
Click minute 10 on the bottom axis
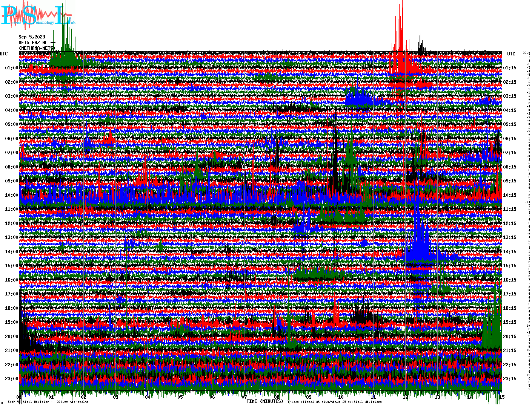point(341,397)
